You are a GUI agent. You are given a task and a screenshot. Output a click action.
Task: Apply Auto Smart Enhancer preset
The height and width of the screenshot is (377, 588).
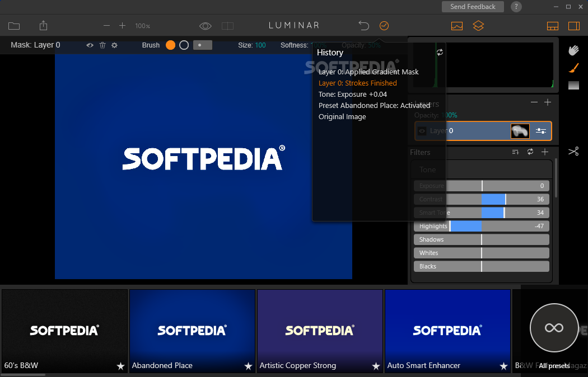447,331
